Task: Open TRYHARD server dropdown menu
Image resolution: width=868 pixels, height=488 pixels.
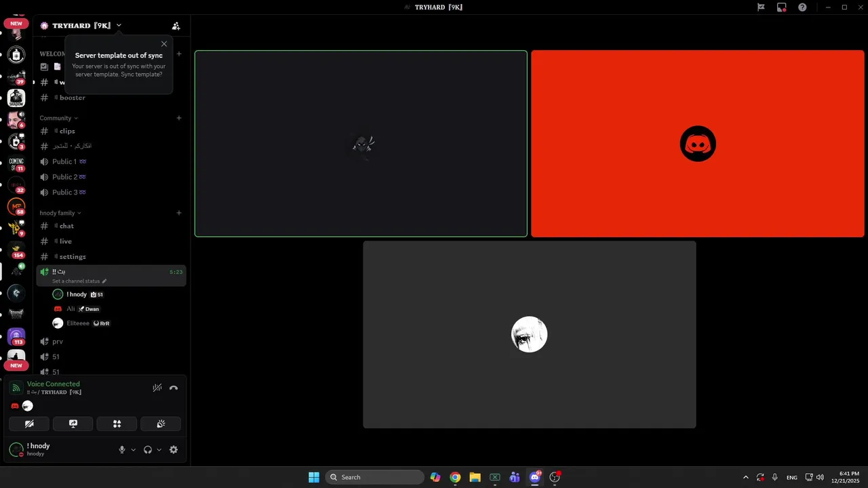Action: click(x=119, y=25)
